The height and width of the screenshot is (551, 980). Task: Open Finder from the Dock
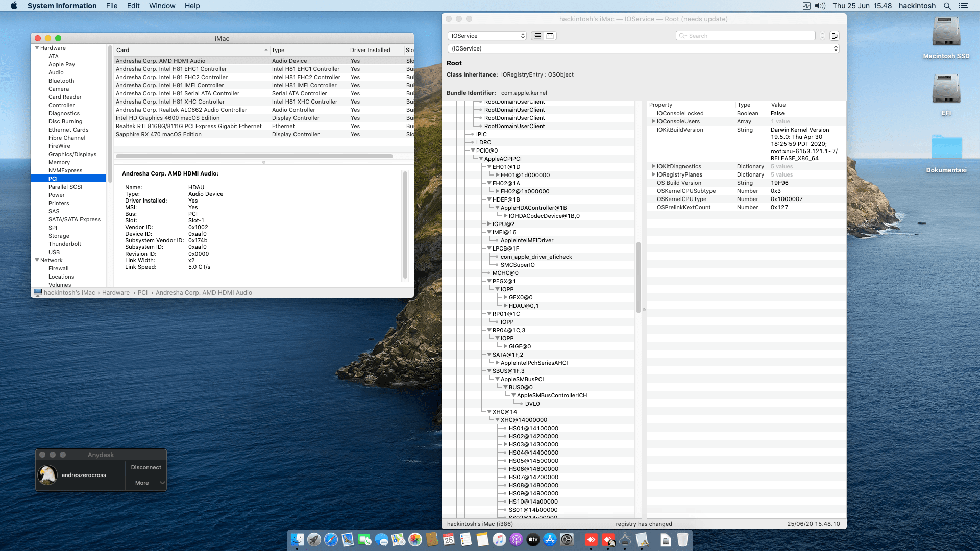pos(297,539)
